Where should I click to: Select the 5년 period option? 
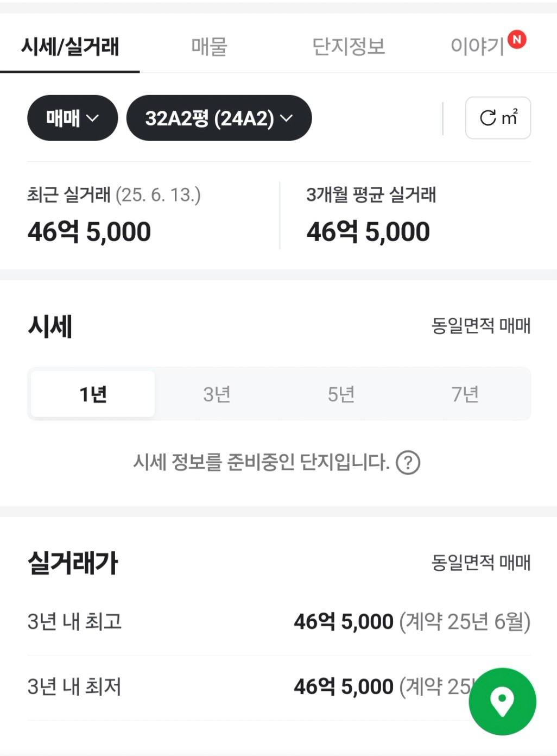pos(341,394)
